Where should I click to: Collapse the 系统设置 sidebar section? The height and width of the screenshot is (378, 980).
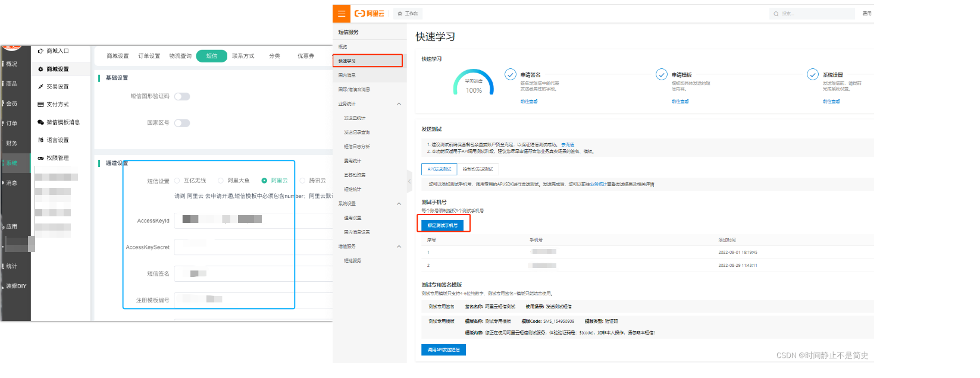(399, 204)
